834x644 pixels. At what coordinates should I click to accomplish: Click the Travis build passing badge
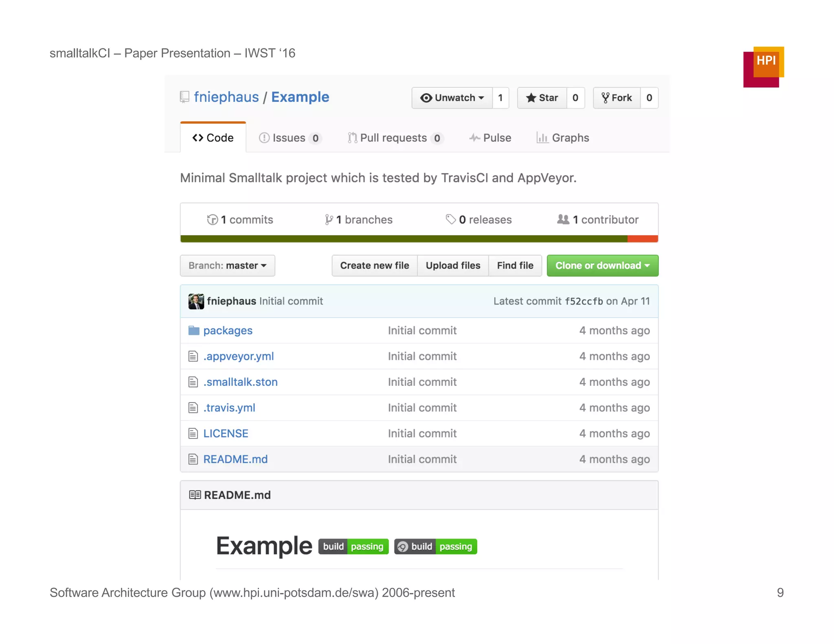point(353,546)
